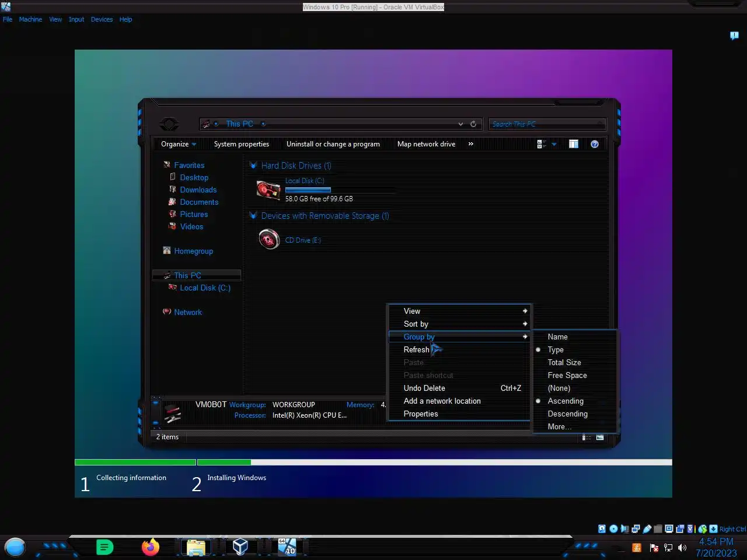Click the VirtualBox shared folders status icon
Image resolution: width=747 pixels, height=560 pixels.
click(658, 529)
